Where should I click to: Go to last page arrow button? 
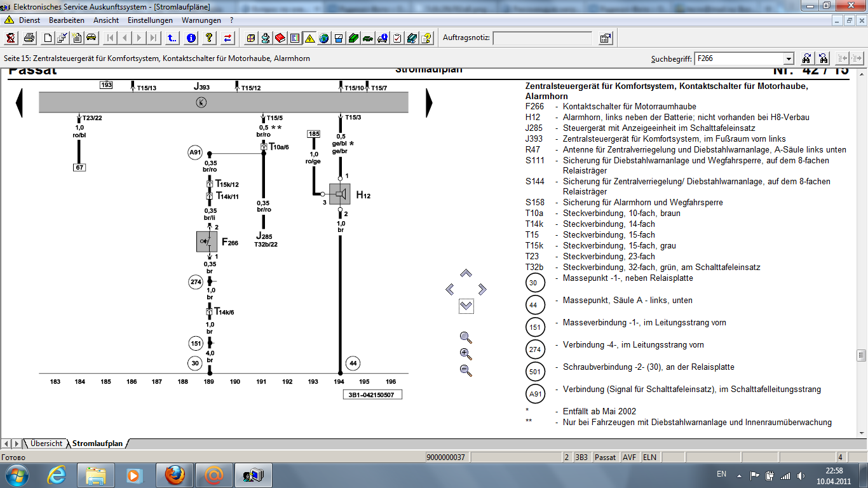coord(154,38)
